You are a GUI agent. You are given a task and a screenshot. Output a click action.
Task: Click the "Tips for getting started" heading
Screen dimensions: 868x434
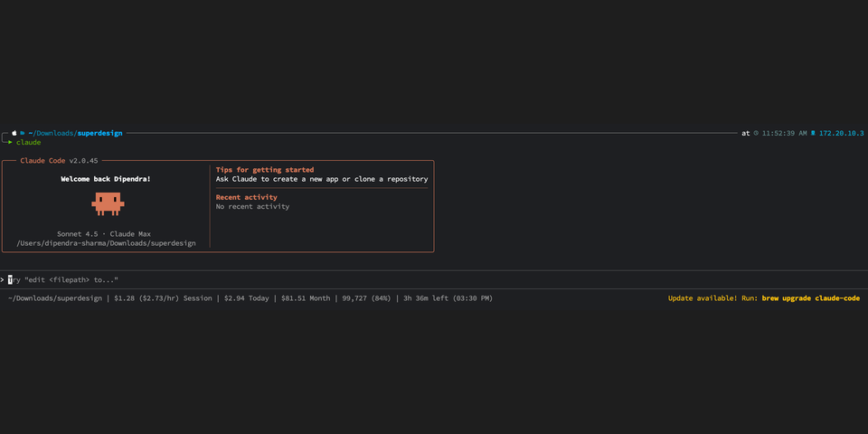point(265,170)
